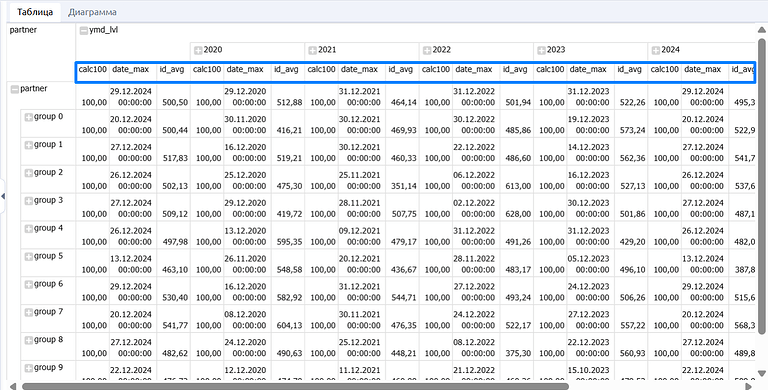This screenshot has width=768, height=390.
Task: Expand group 5 row
Action: 28,256
